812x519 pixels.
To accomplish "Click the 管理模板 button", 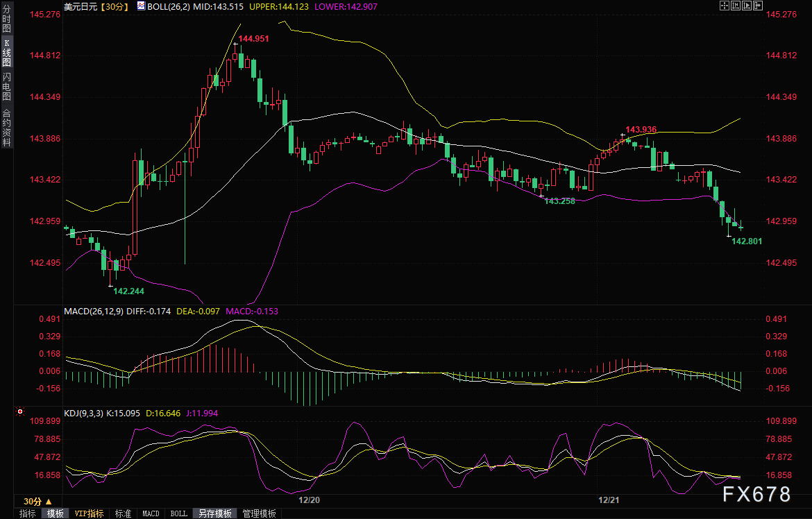I will [260, 513].
